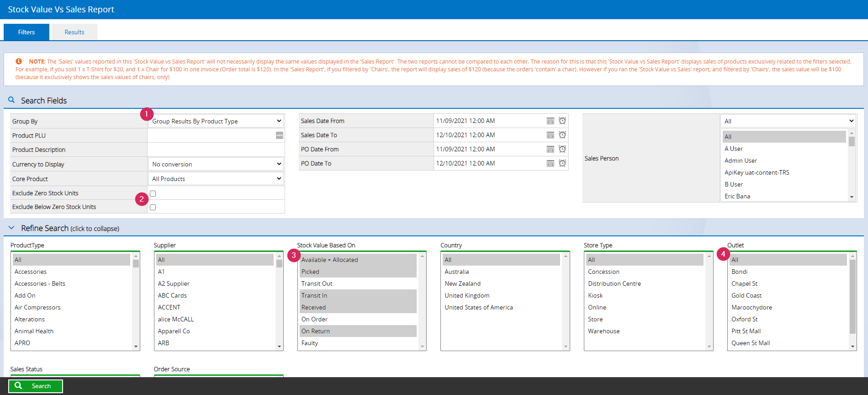Select 'Apparell Co' supplier
Screen dimensions: 868x395
pyautogui.click(x=215, y=331)
